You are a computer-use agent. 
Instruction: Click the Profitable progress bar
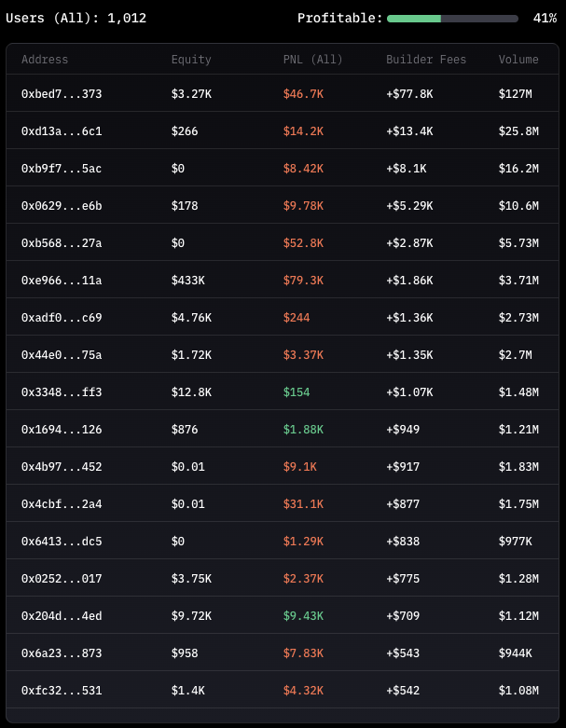click(452, 19)
